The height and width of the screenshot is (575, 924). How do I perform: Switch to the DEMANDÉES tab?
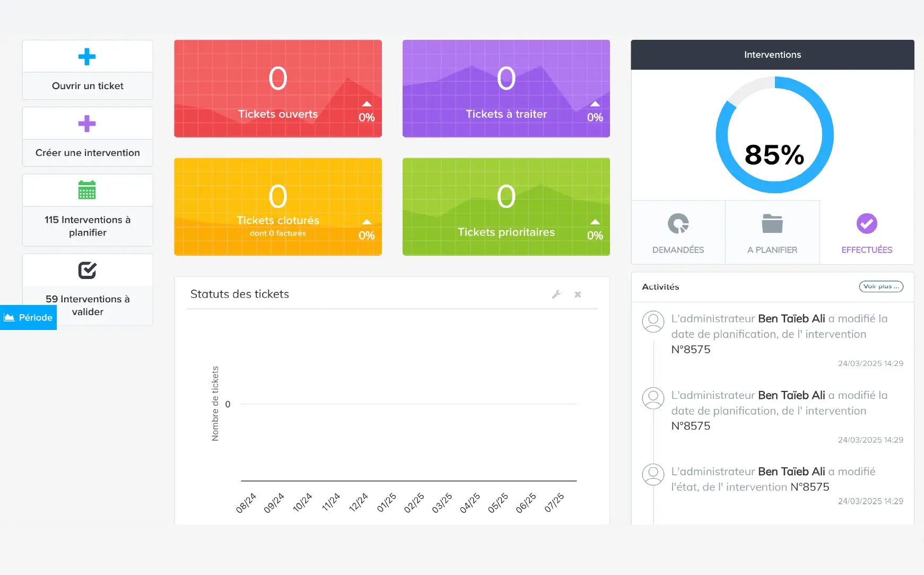click(678, 250)
